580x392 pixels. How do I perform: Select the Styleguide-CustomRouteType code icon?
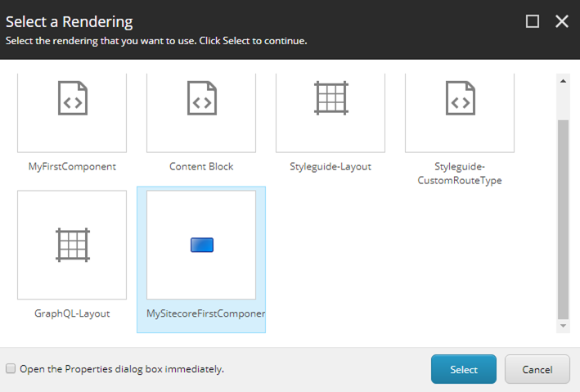(x=460, y=98)
